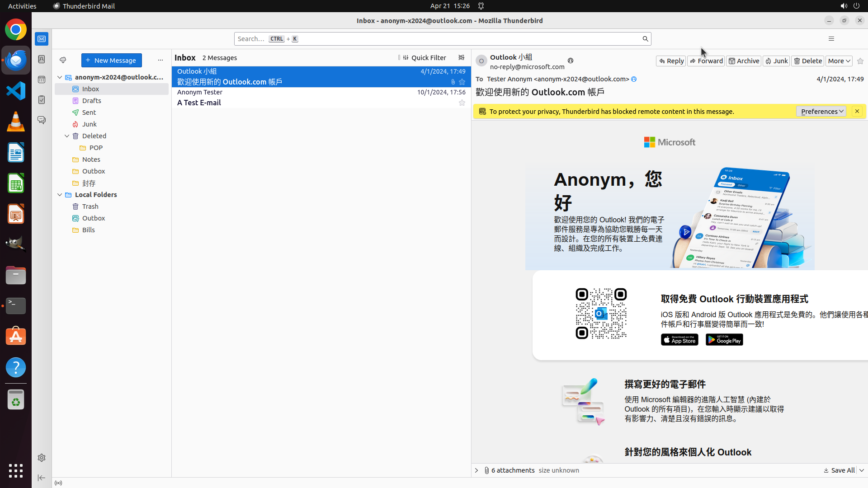The height and width of the screenshot is (488, 868).
Task: Open the Tasks space icon
Action: click(x=42, y=100)
